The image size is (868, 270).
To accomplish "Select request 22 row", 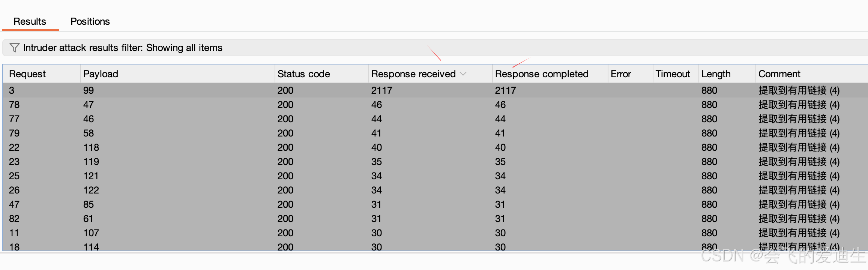I will point(435,147).
